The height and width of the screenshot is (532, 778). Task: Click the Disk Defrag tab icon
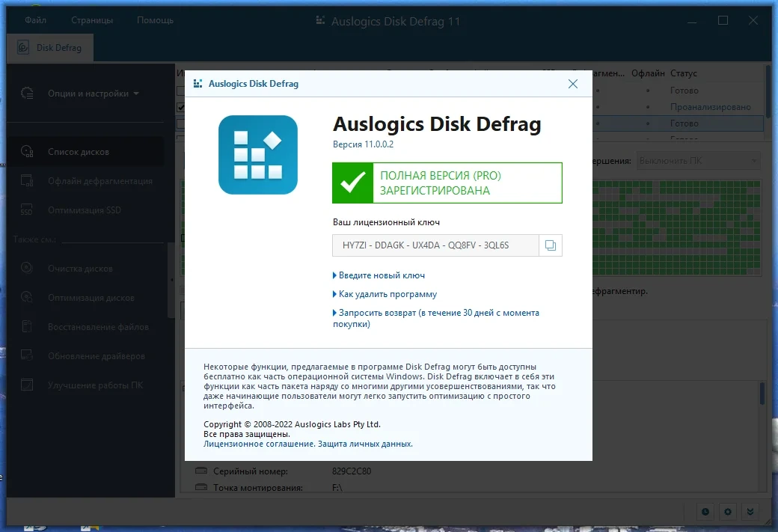coord(23,48)
